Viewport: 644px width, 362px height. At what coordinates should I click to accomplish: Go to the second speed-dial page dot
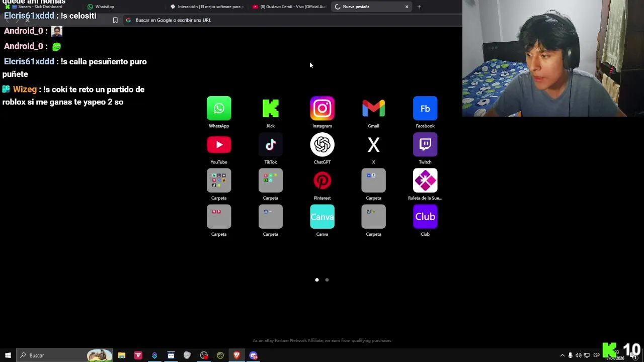click(327, 280)
